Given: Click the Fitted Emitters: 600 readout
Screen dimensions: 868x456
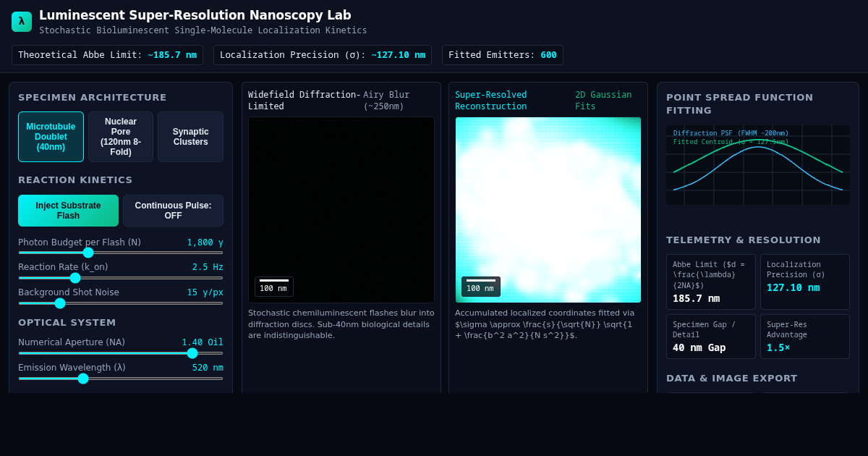Looking at the screenshot, I should coord(503,55).
